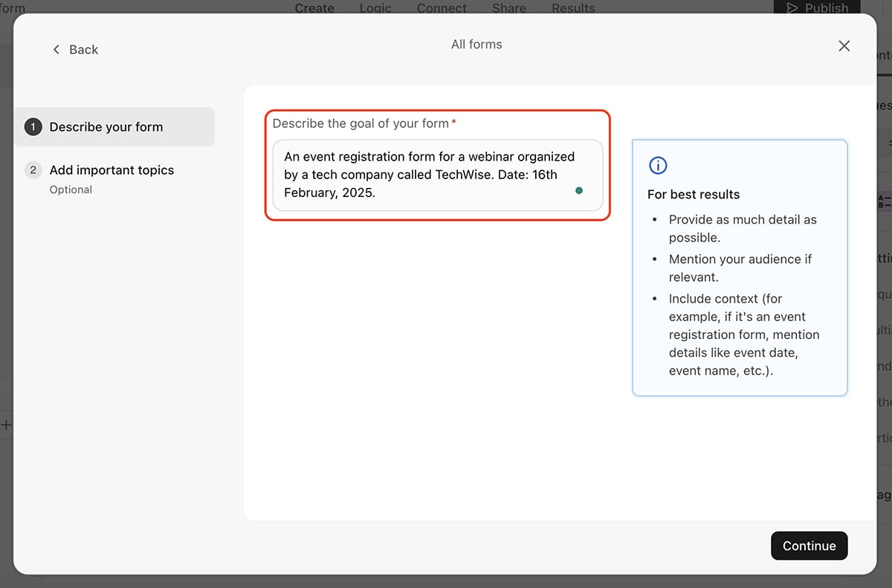
Task: Click the plus icon on the left edge
Action: pyautogui.click(x=6, y=424)
